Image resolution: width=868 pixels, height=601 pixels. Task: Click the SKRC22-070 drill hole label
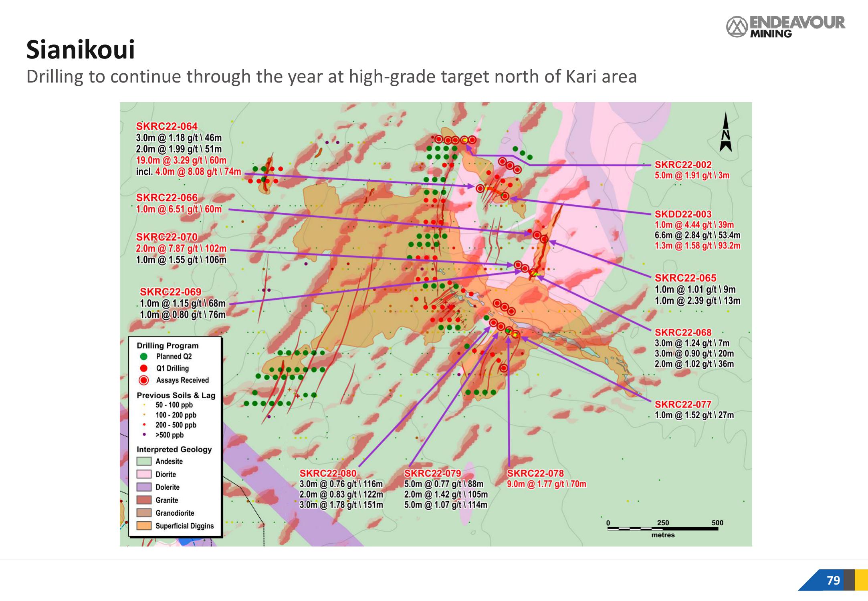point(167,237)
